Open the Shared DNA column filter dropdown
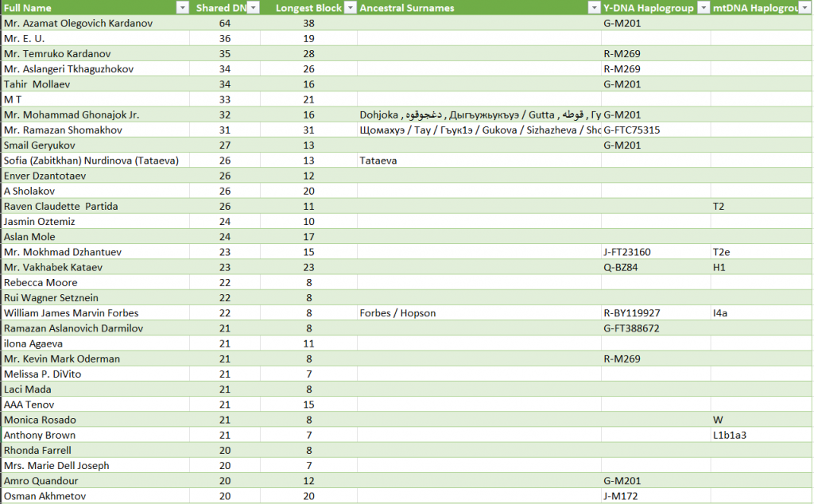Screen dimensions: 814x504 [x=253, y=8]
